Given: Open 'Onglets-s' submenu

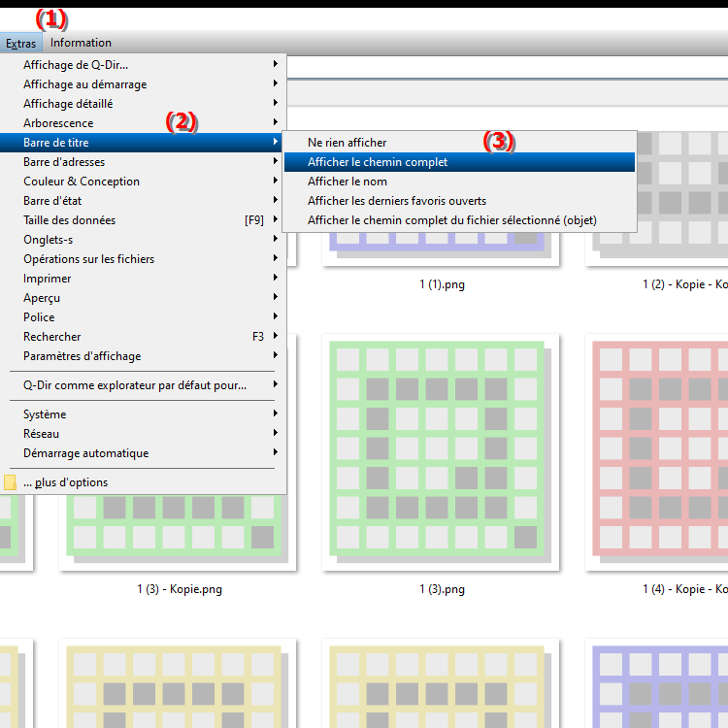Looking at the screenshot, I should coord(143,240).
